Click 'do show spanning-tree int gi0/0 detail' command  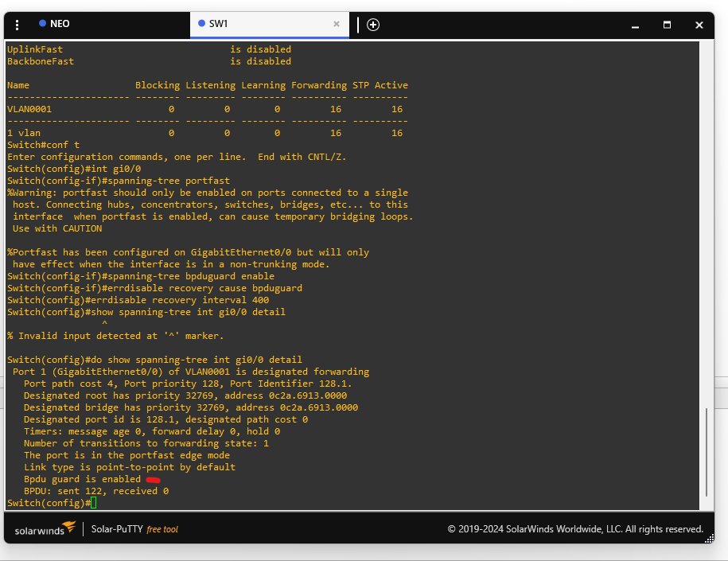tap(197, 360)
